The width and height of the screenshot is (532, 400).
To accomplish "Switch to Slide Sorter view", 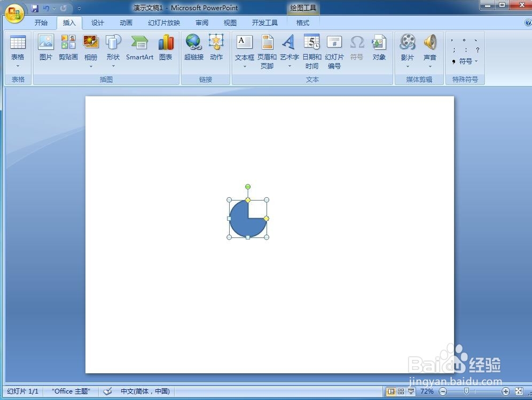I will pos(400,391).
